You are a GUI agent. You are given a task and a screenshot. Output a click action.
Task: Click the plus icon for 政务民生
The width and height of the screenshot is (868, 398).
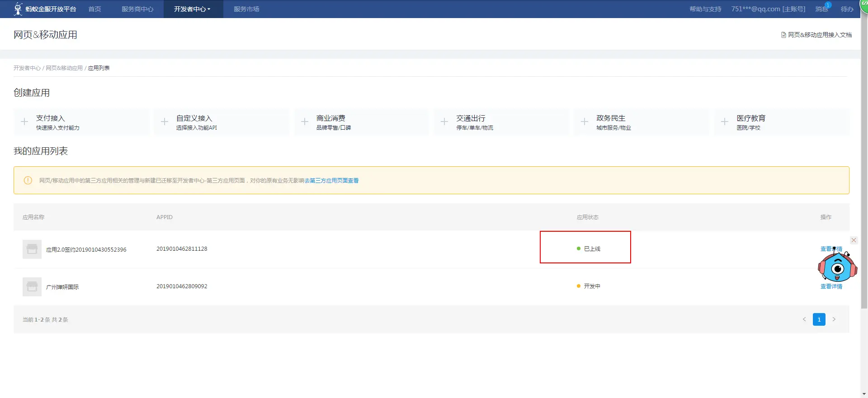coord(585,122)
